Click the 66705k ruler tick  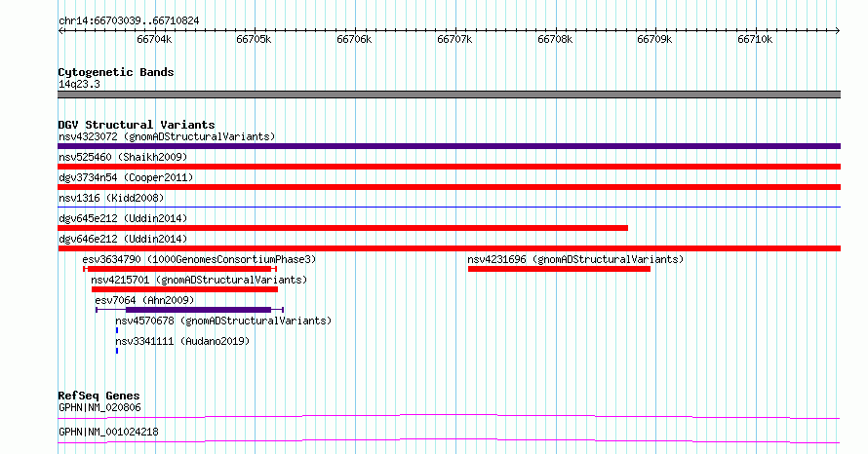[x=254, y=39]
